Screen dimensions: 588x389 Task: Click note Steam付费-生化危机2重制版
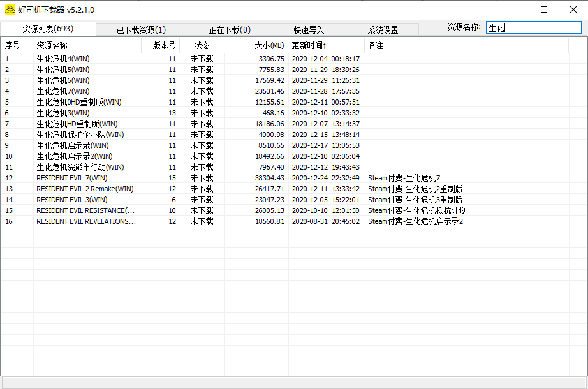tap(415, 189)
